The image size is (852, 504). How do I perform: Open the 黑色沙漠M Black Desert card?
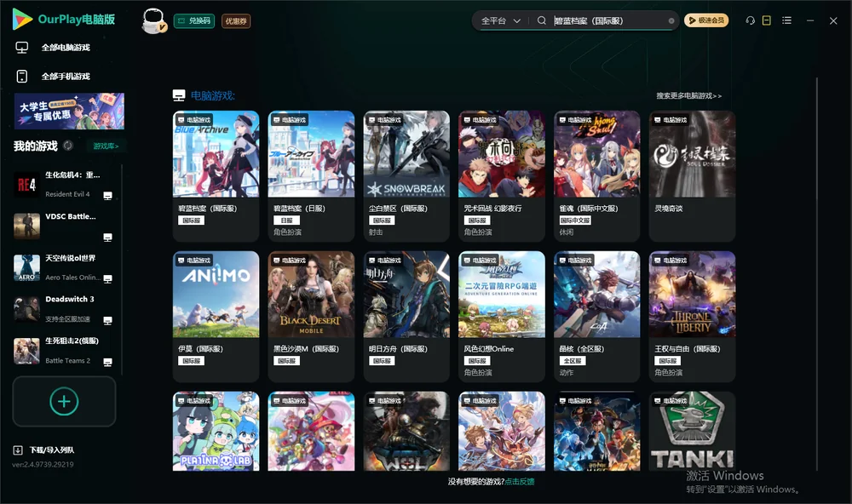click(311, 317)
